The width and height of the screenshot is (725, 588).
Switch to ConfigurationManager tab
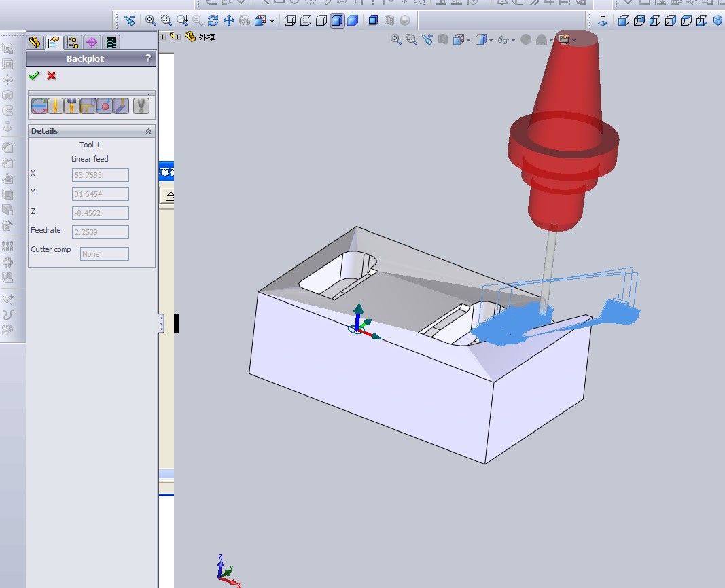(x=73, y=43)
